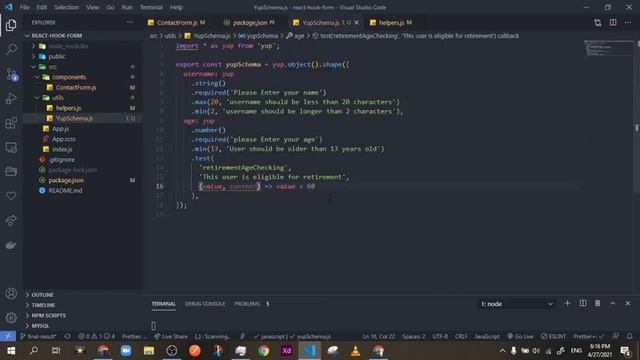Click Go Live in status bar
This screenshot has width=640, height=360.
pos(520,336)
